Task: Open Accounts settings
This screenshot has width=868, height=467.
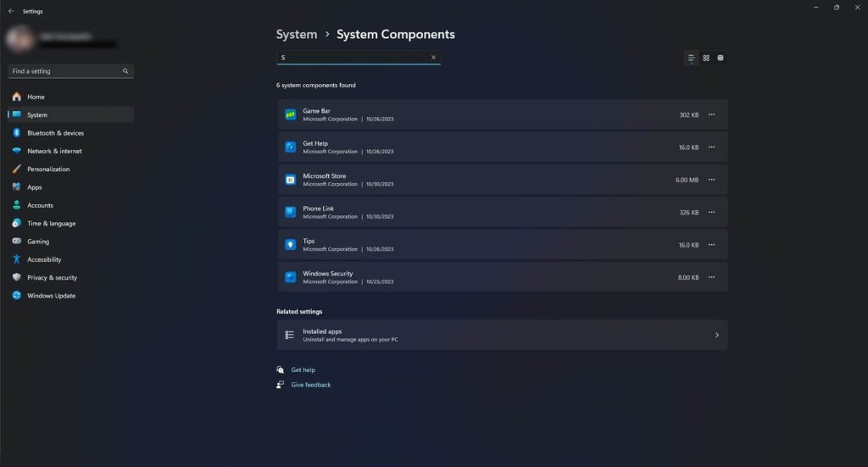Action: (x=71, y=205)
